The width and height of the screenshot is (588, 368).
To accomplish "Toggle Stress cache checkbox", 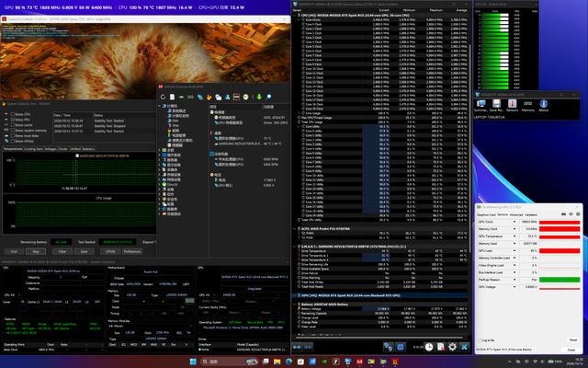I will (13, 125).
